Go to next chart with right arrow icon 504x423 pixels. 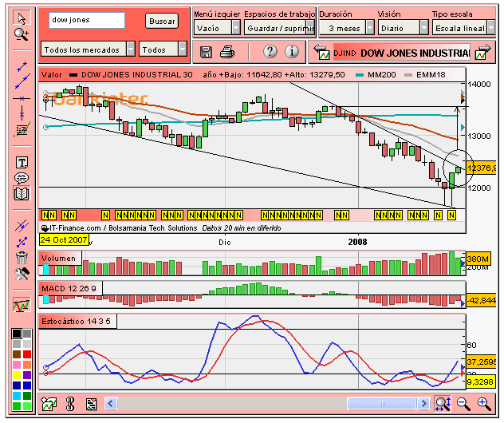coord(483,52)
